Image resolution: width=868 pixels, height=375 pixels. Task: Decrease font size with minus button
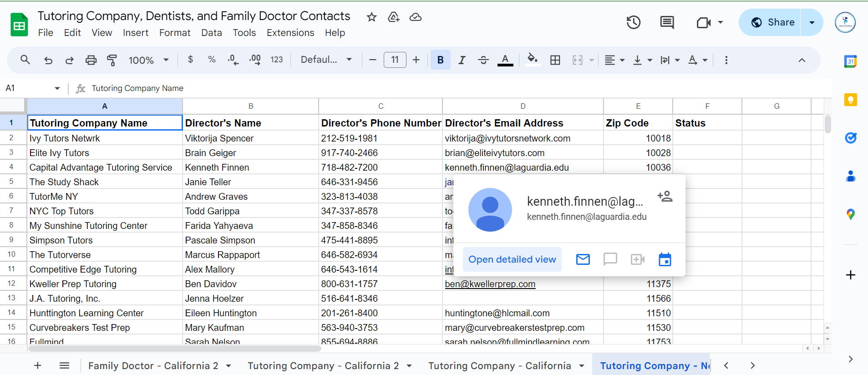(373, 60)
